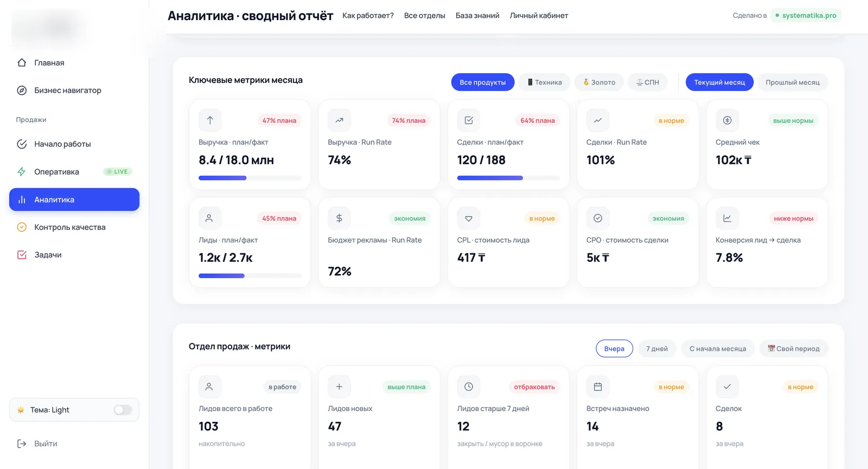This screenshot has width=868, height=469.
Task: Filter metrics by Золото product
Action: [599, 82]
